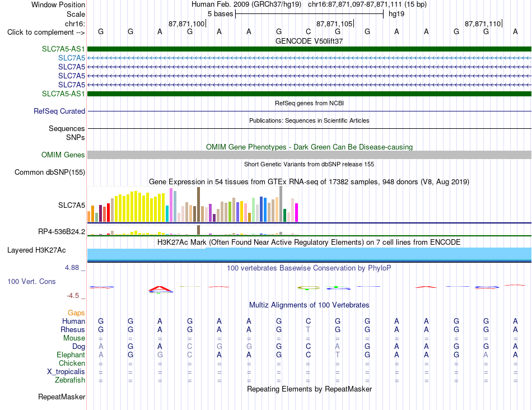Click the C base in the sequence ruler
532x410 pixels.
pos(308,31)
